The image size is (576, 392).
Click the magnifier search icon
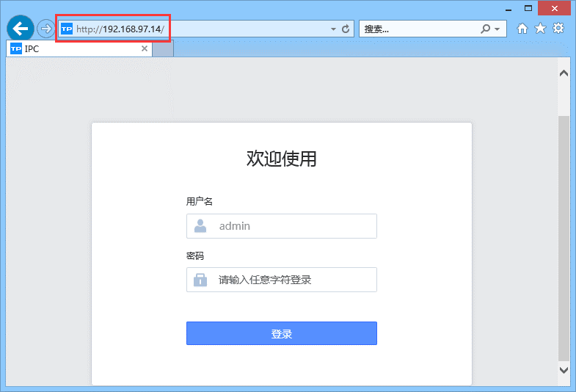pos(485,29)
